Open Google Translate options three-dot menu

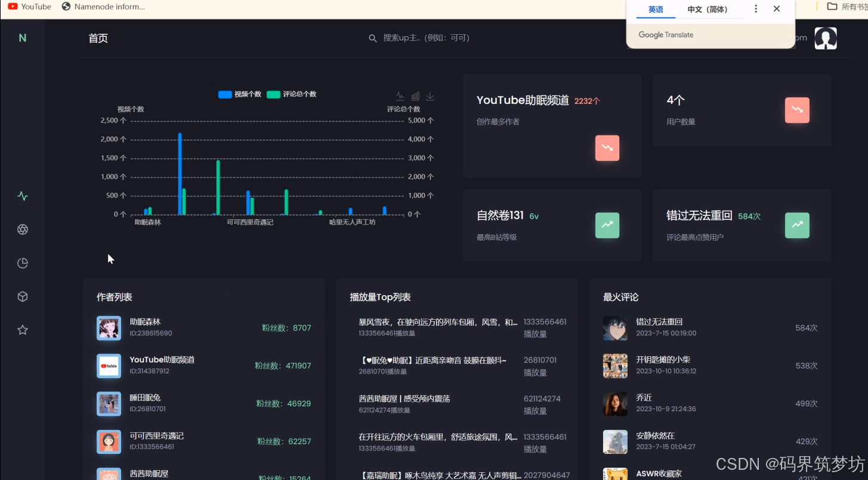point(756,9)
